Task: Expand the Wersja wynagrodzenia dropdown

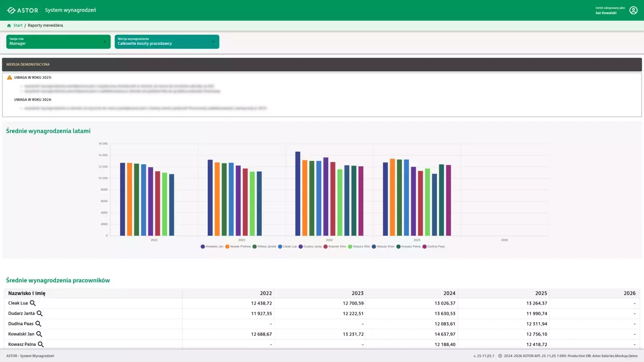Action: [167, 42]
